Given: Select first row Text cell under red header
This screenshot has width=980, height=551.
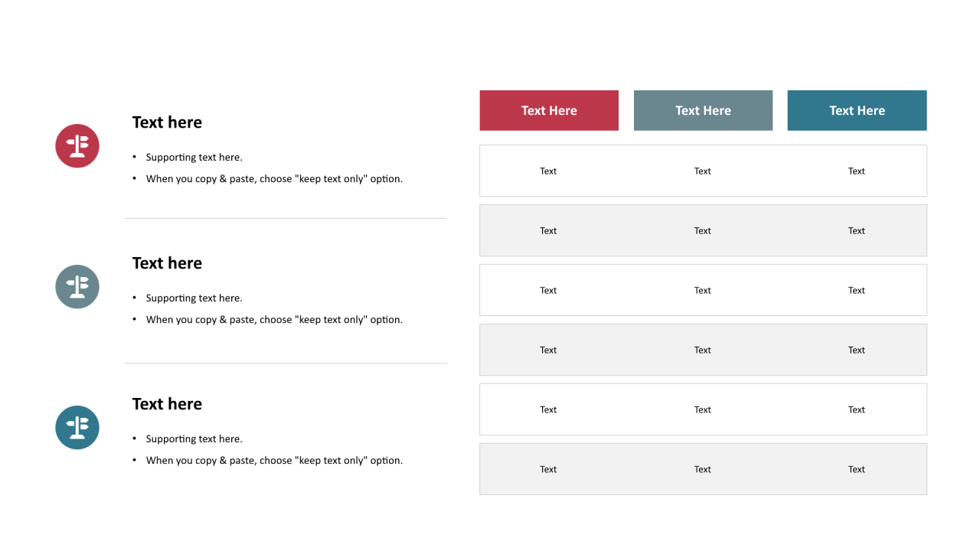Looking at the screenshot, I should click(x=548, y=171).
